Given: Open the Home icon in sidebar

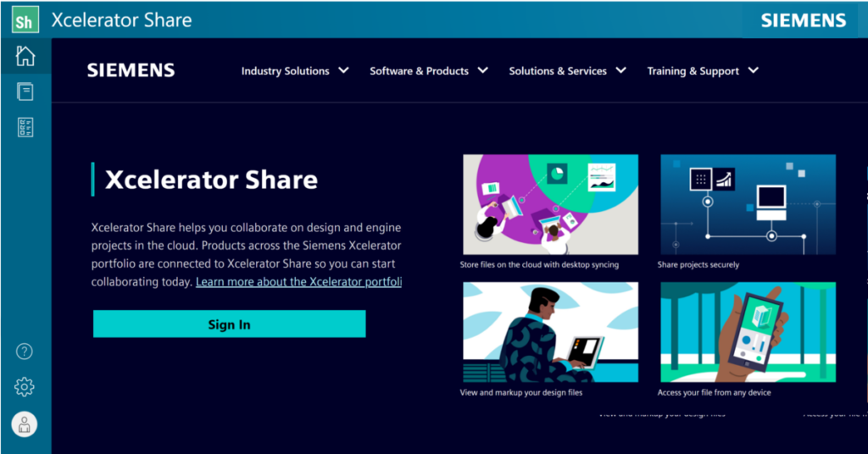Looking at the screenshot, I should click(x=25, y=56).
